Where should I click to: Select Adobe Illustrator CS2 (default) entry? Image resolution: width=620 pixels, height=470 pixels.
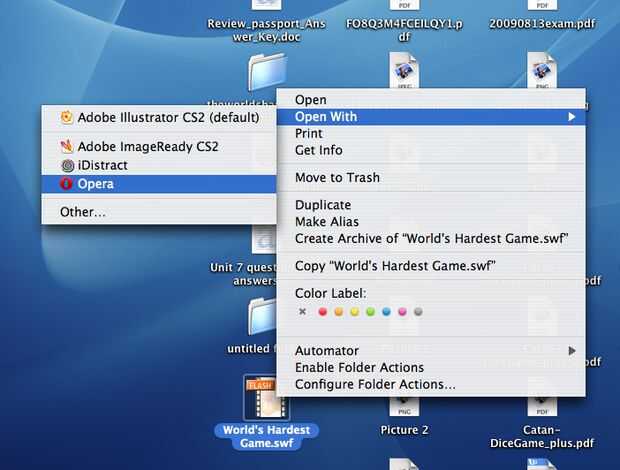(x=159, y=117)
